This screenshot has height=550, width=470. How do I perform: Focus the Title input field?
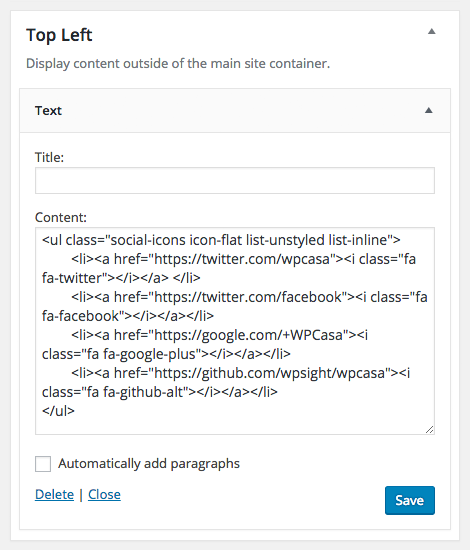(x=235, y=180)
